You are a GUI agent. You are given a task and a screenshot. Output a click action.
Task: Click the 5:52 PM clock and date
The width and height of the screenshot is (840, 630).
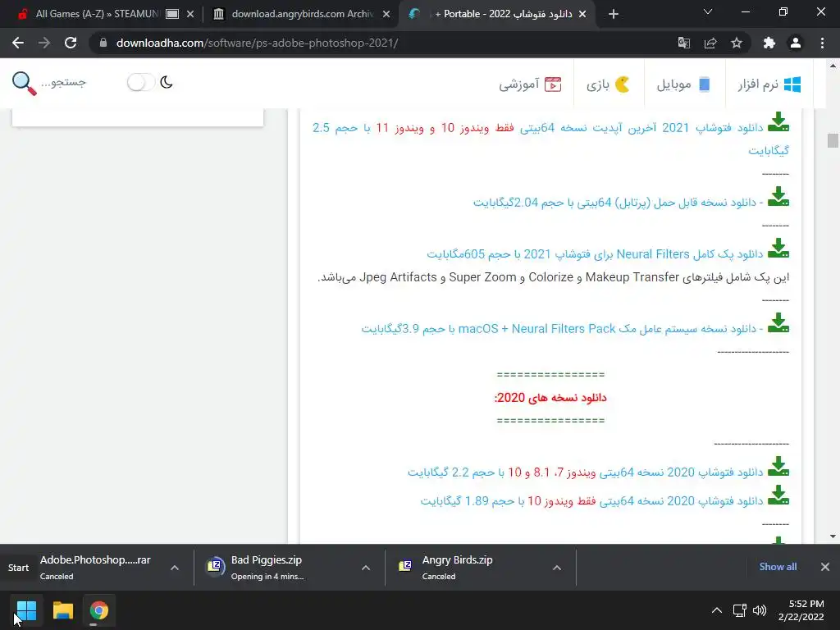[801, 610]
